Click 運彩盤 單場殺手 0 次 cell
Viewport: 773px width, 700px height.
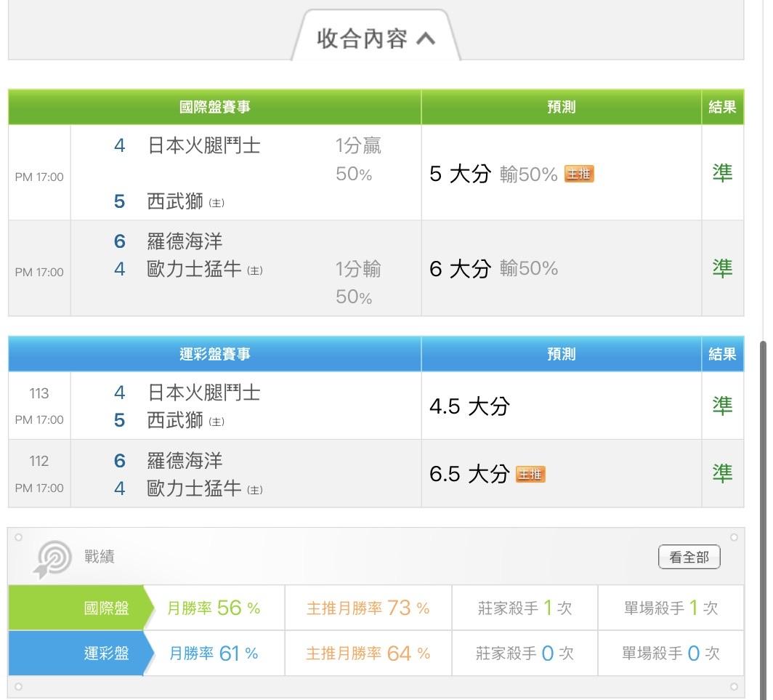(x=671, y=653)
